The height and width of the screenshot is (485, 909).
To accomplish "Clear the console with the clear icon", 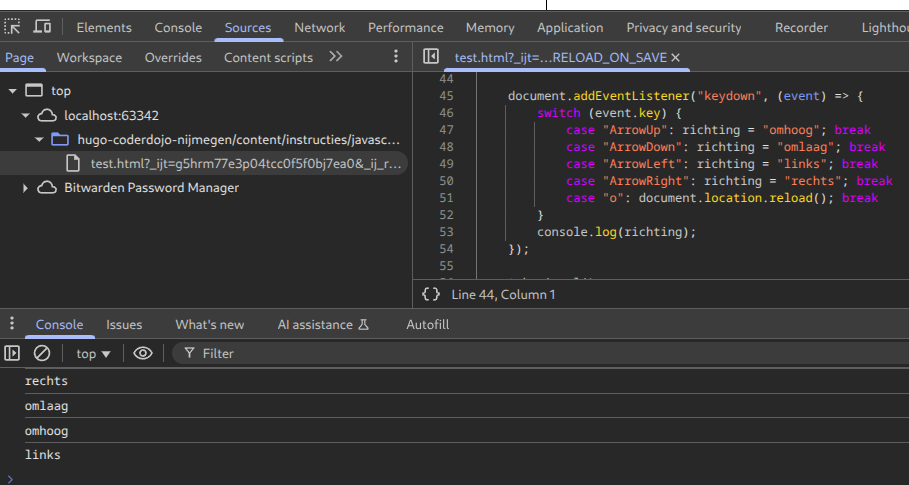I will pos(42,353).
